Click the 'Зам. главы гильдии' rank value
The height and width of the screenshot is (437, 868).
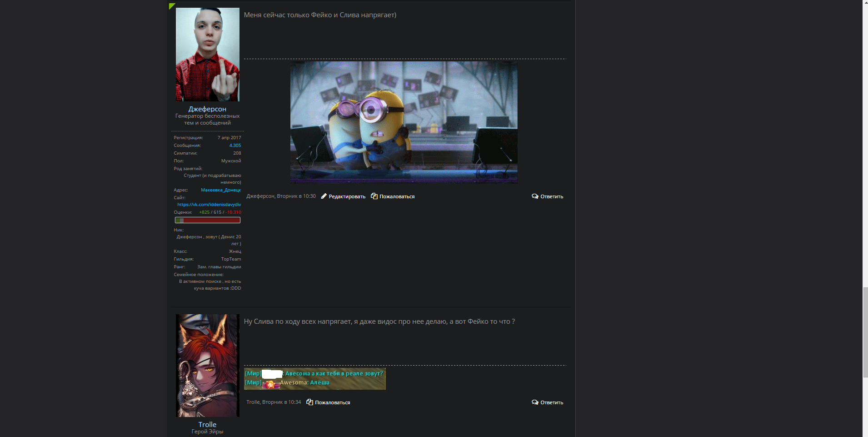[219, 267]
